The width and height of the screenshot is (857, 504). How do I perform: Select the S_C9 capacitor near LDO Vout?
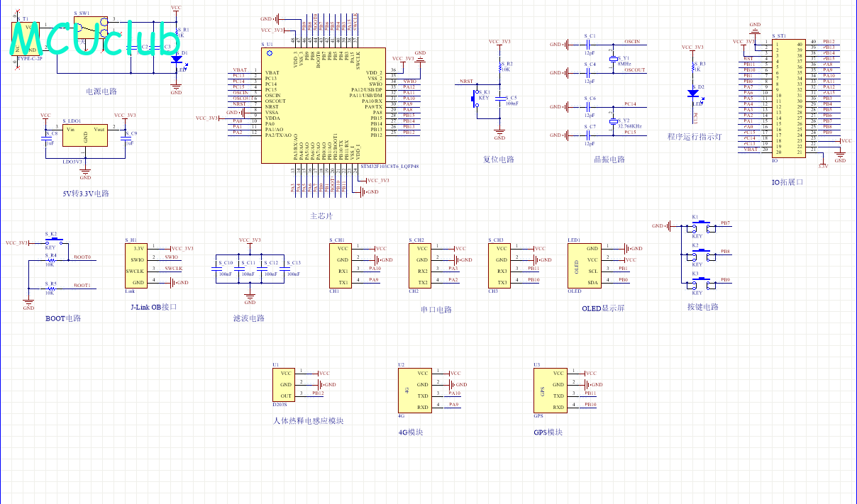(126, 138)
